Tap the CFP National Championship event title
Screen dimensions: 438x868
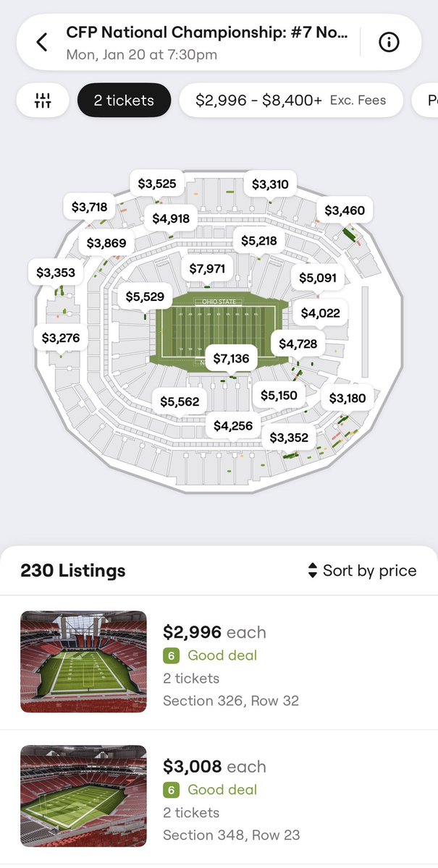click(x=207, y=33)
